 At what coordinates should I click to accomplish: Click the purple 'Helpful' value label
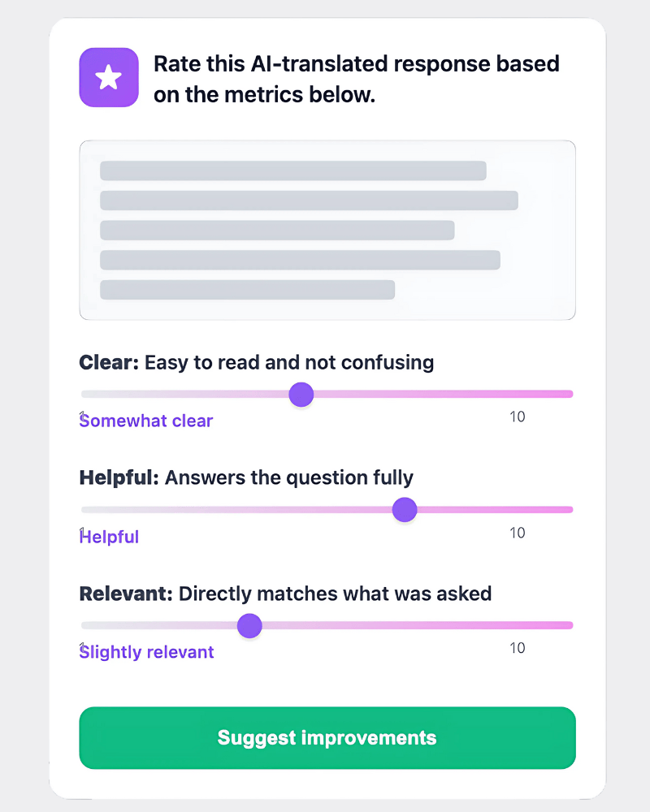click(110, 537)
